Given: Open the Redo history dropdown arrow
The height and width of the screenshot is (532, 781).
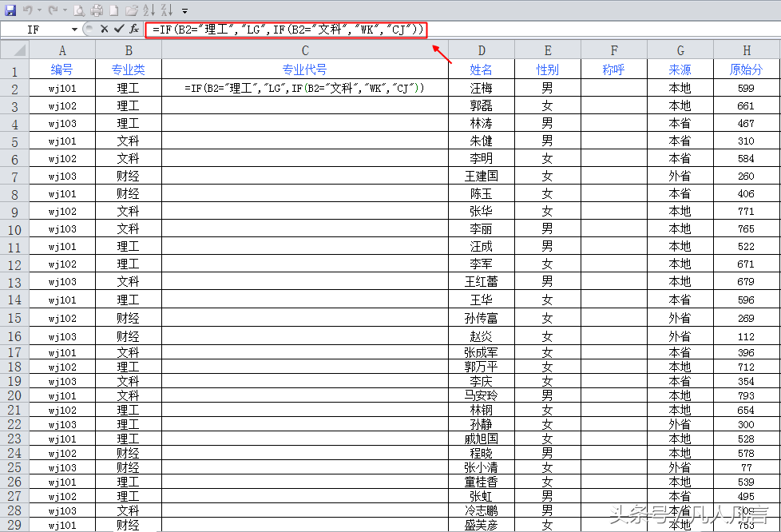Looking at the screenshot, I should (x=65, y=10).
